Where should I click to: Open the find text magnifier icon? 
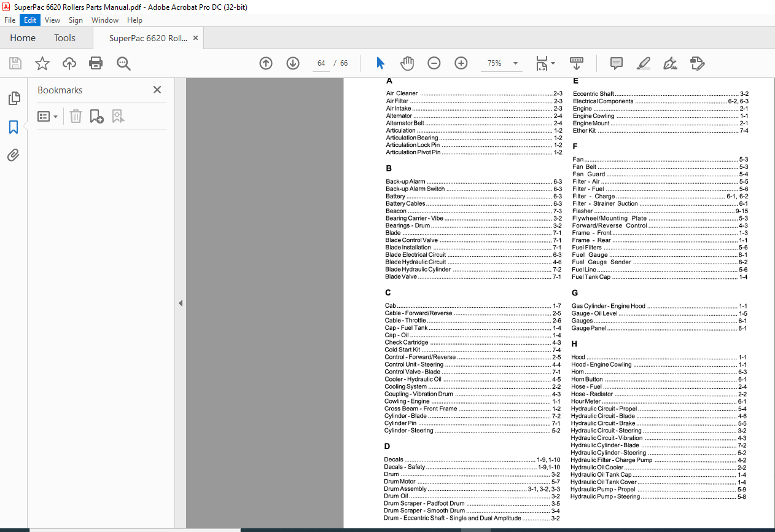click(x=123, y=63)
